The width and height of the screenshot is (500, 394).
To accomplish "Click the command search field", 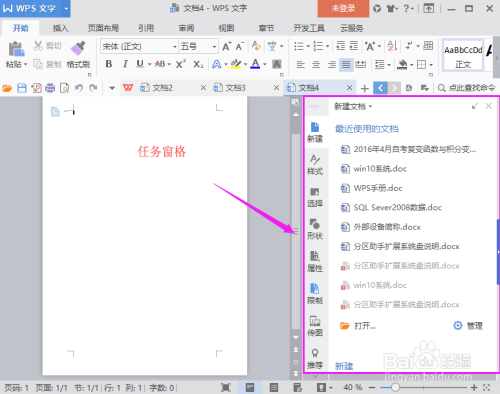I will tap(467, 88).
